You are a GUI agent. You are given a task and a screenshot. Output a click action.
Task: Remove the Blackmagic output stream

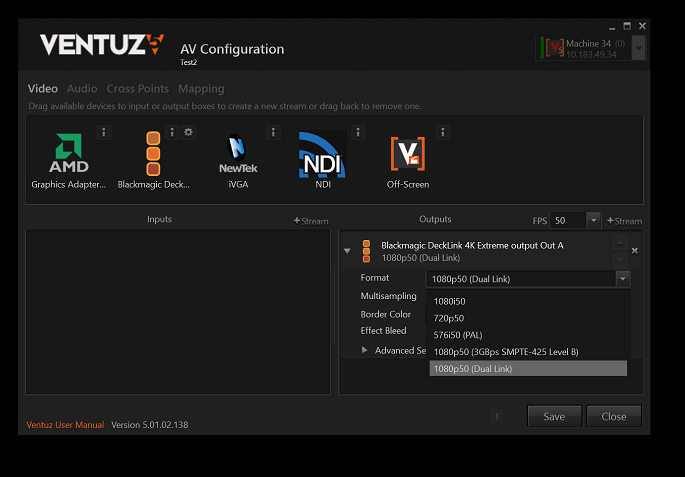tap(634, 250)
